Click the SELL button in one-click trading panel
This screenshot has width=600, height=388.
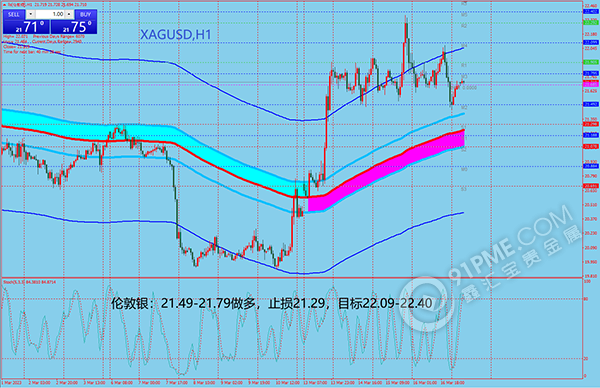[14, 15]
